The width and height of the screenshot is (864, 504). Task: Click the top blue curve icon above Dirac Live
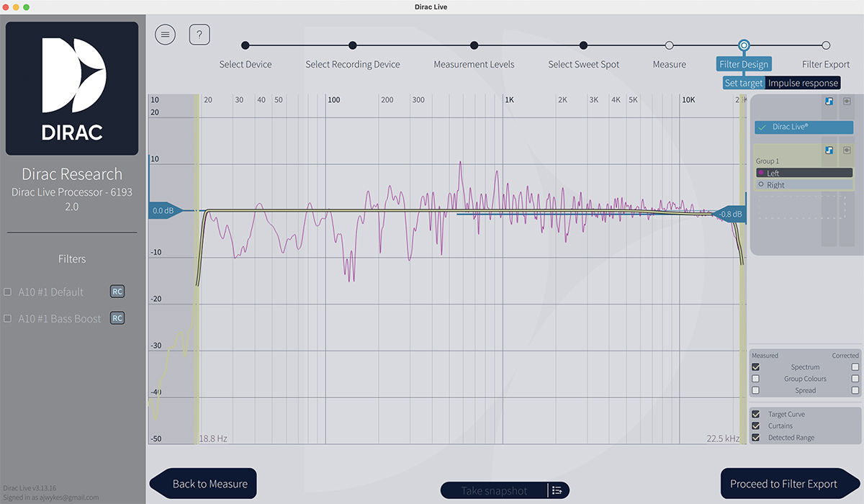[829, 102]
